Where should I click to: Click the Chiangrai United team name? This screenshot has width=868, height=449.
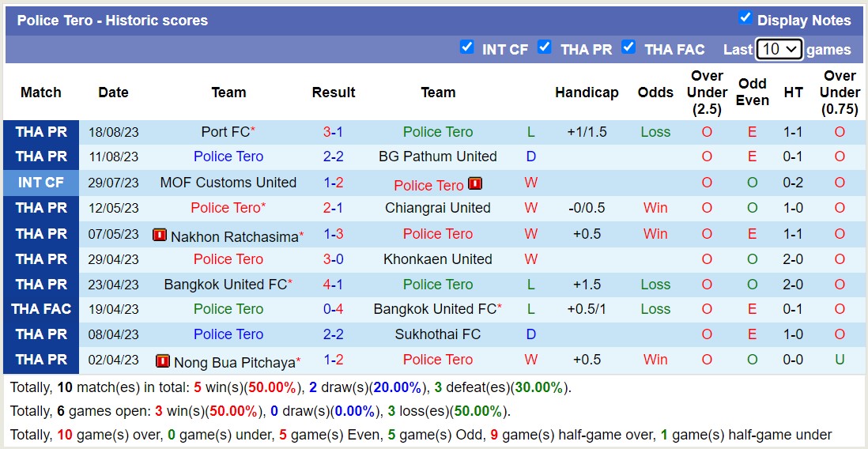438,208
